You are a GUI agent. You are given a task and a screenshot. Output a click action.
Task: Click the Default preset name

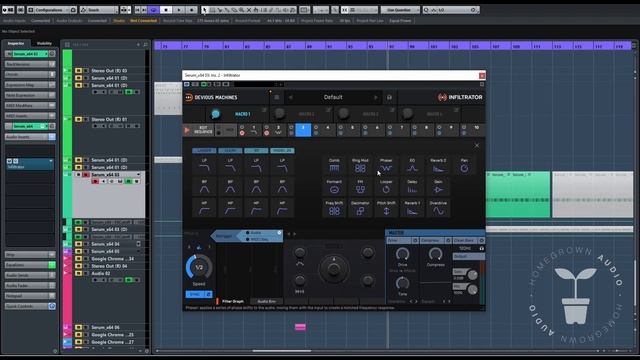(333, 98)
